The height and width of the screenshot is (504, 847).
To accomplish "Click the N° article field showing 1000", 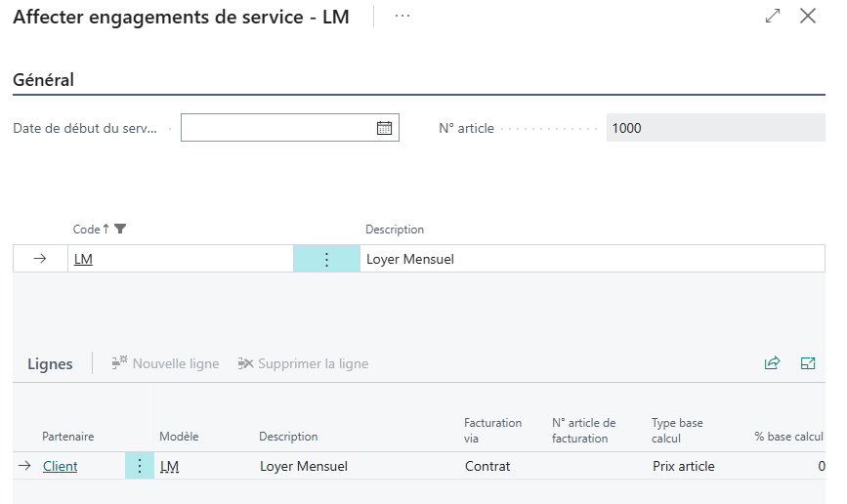I will tap(715, 128).
